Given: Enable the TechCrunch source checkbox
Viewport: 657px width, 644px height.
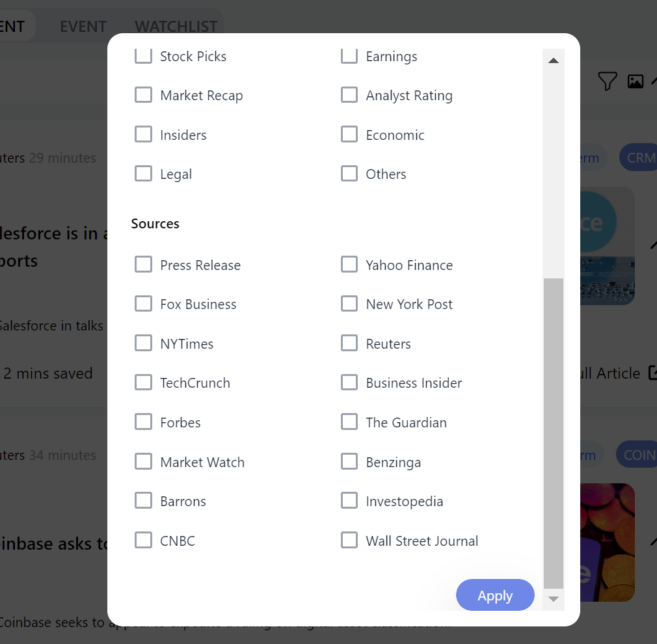Looking at the screenshot, I should (143, 382).
